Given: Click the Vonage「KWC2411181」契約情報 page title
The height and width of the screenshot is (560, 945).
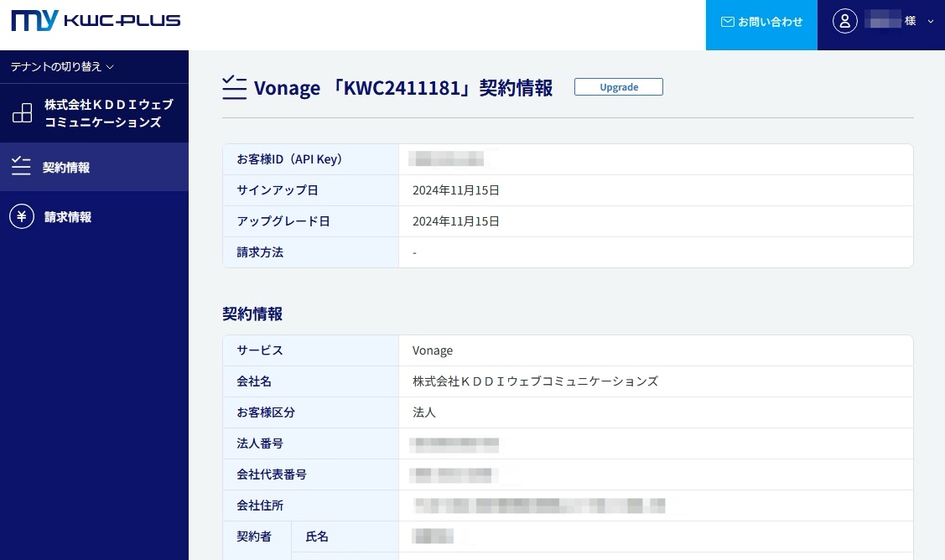Looking at the screenshot, I should [x=403, y=88].
